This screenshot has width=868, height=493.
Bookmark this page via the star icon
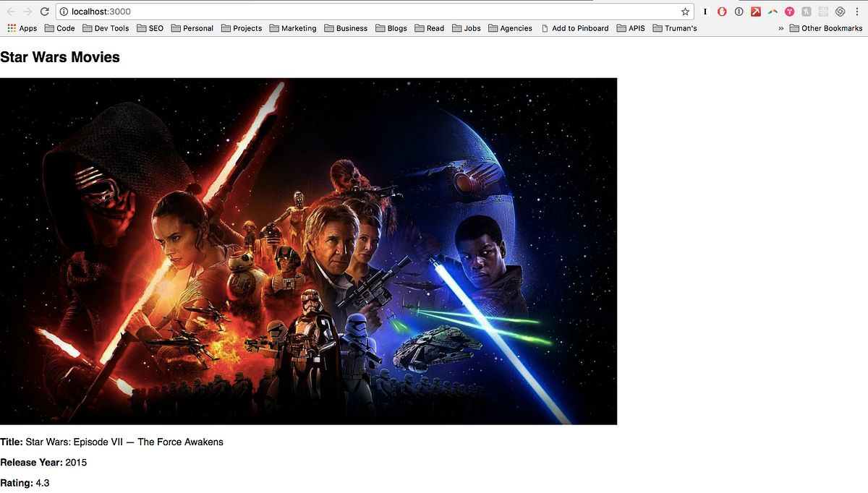tap(684, 12)
